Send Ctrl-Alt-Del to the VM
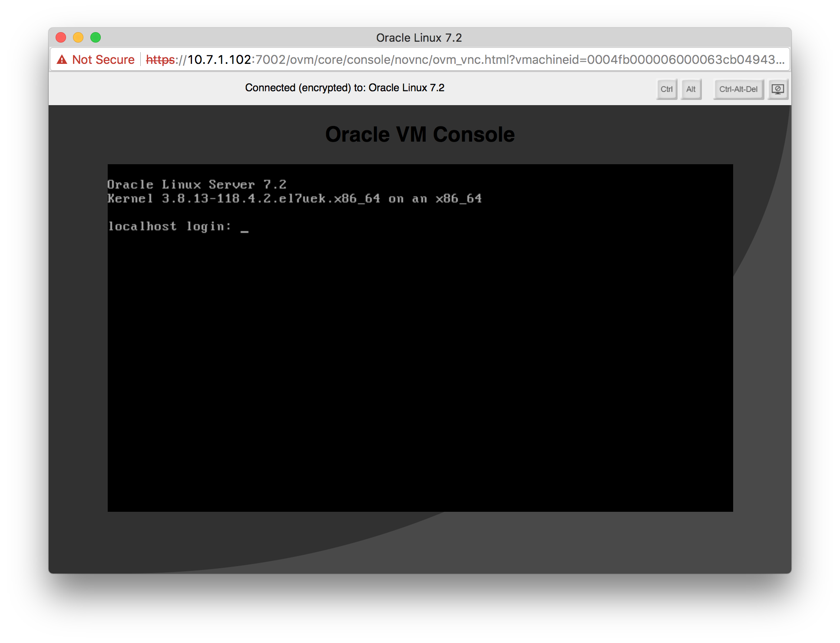The width and height of the screenshot is (840, 643). click(738, 89)
